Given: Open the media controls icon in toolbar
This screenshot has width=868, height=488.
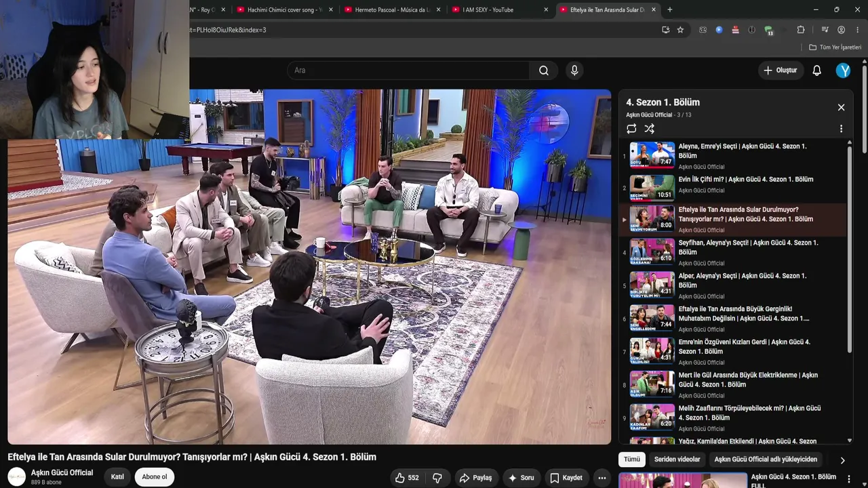Looking at the screenshot, I should pos(825,30).
